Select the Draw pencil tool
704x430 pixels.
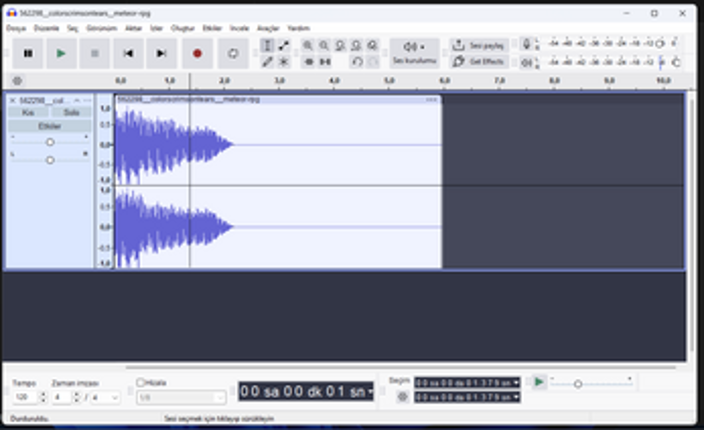pos(267,62)
